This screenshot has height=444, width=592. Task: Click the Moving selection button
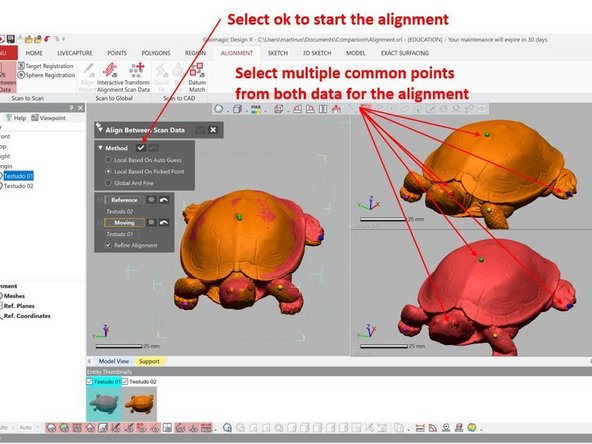coord(124,222)
